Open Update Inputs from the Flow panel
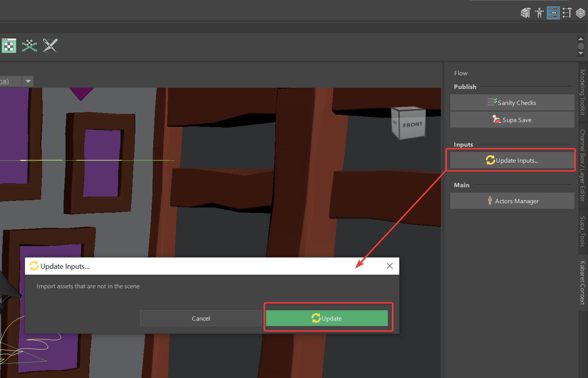Viewport: 588px width, 378px height. click(512, 160)
